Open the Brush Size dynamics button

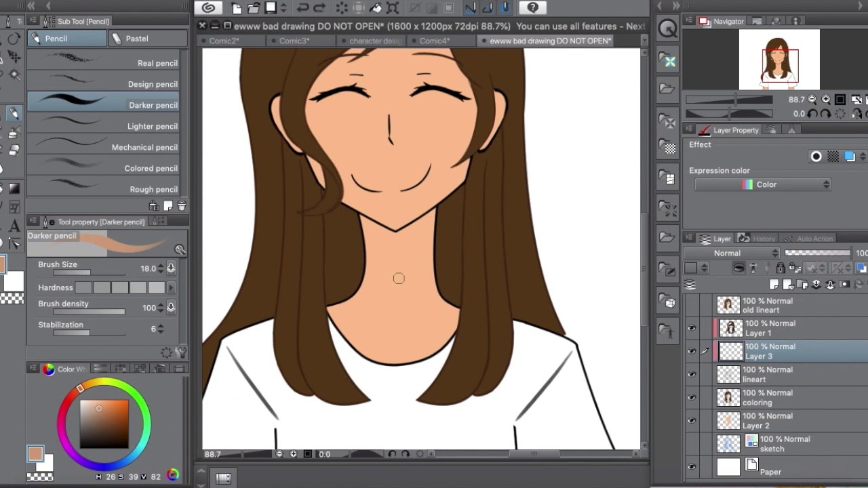click(171, 268)
